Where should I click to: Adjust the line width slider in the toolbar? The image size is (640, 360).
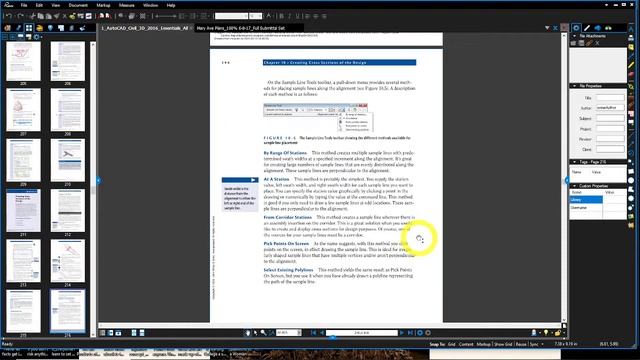pyautogui.click(x=166, y=16)
